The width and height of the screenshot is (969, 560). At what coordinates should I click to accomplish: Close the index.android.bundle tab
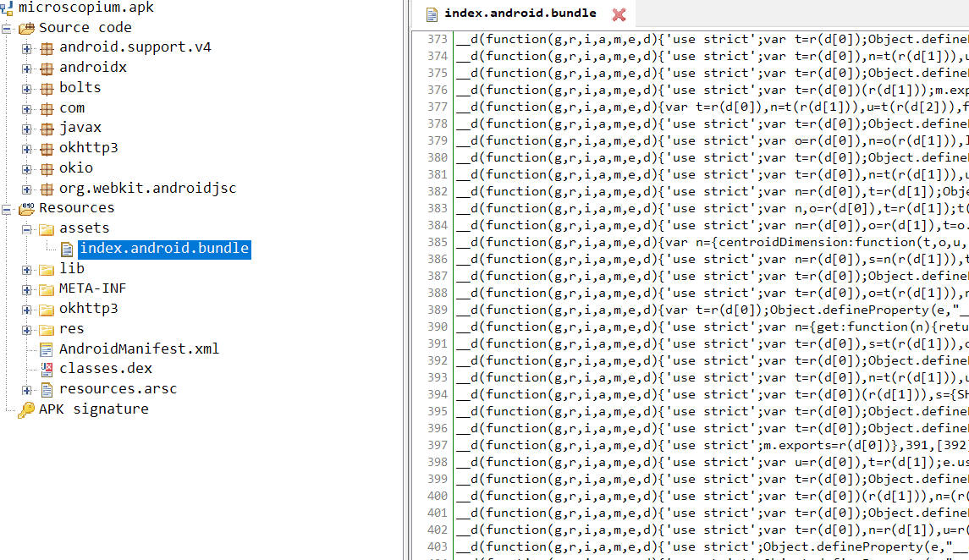pos(619,14)
